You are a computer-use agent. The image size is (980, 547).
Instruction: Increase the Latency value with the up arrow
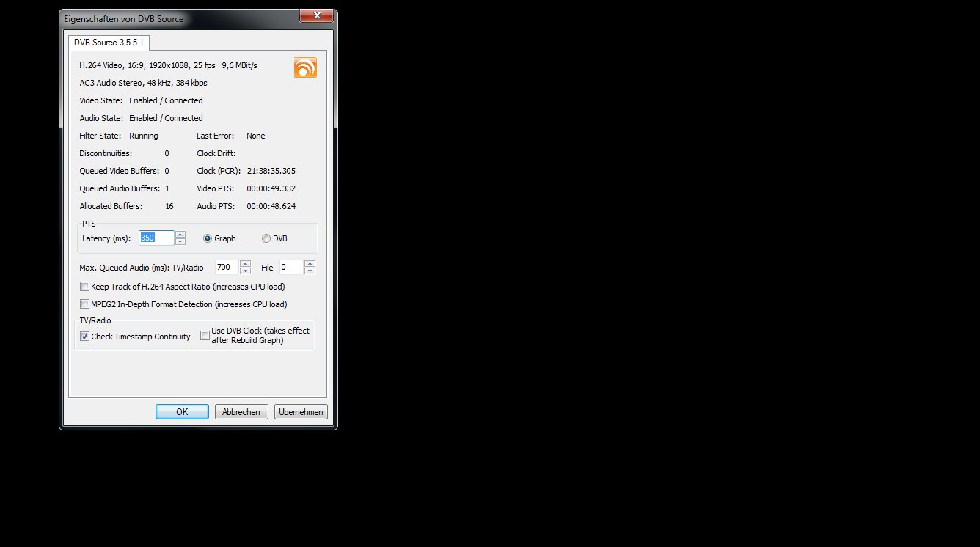pyautogui.click(x=180, y=235)
